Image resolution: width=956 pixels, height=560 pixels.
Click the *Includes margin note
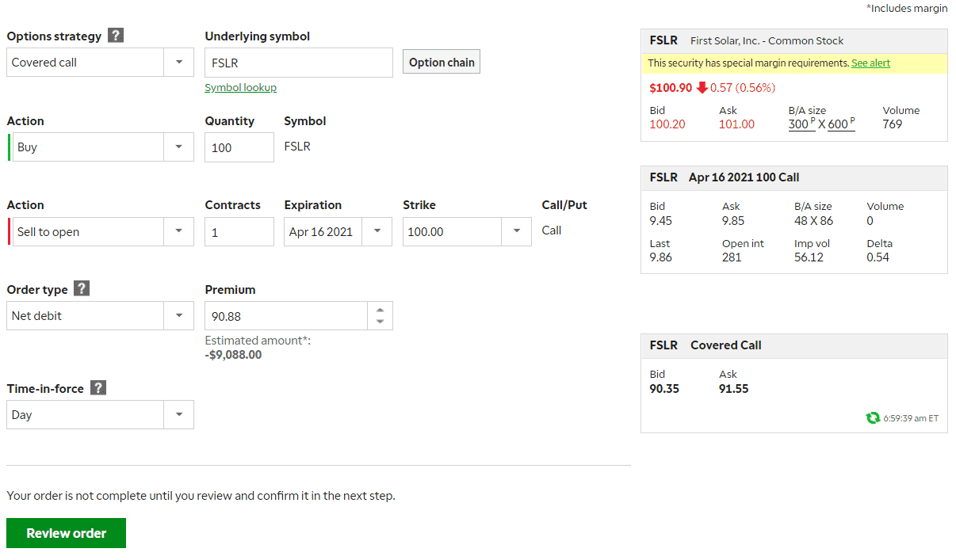pyautogui.click(x=907, y=8)
